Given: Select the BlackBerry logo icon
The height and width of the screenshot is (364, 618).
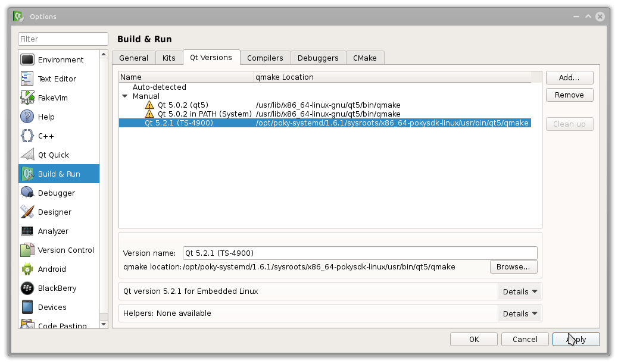Looking at the screenshot, I should (x=27, y=288).
